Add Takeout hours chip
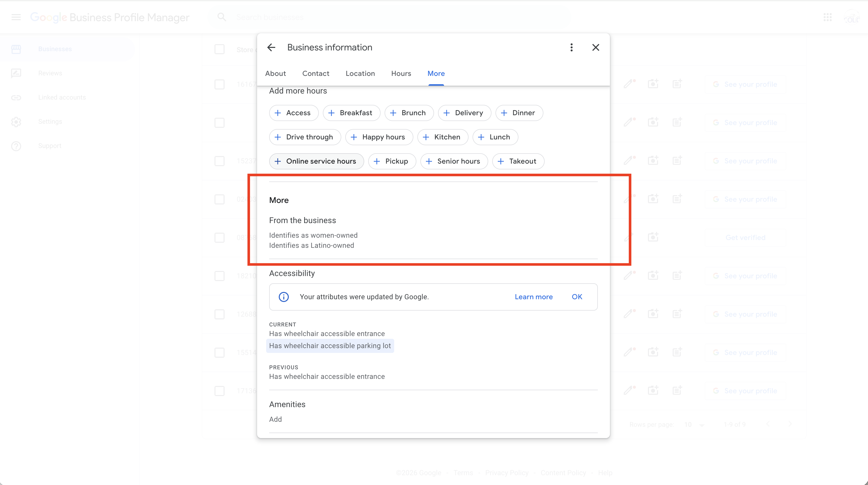This screenshot has width=868, height=485. point(518,161)
